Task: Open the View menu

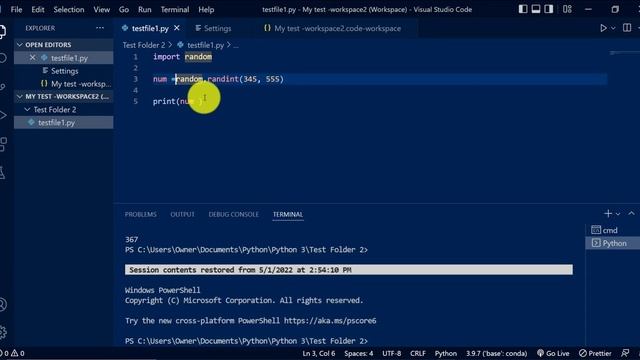Action: pos(101,9)
